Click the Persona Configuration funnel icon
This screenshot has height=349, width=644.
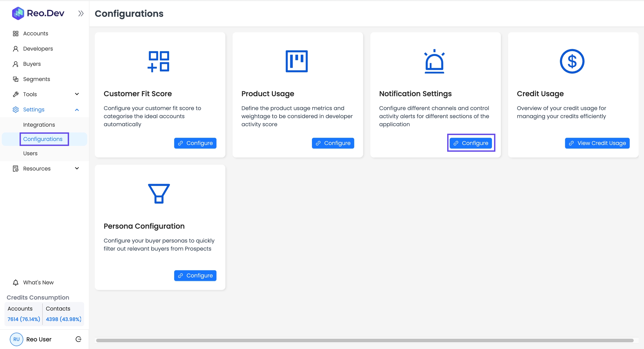coord(158,194)
